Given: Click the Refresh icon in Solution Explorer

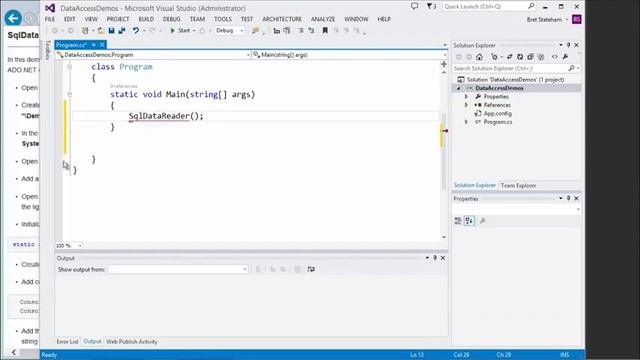Looking at the screenshot, I should (520, 57).
